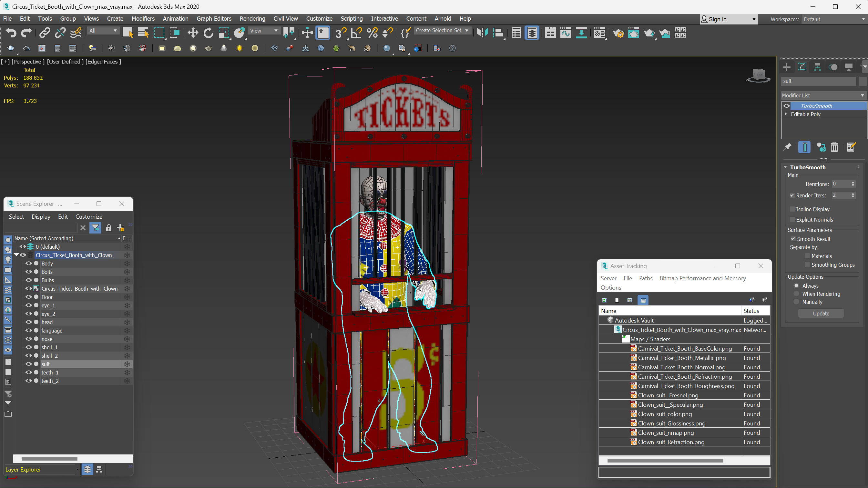The width and height of the screenshot is (868, 488).
Task: Open Create Selection Set dropdown
Action: 442,30
